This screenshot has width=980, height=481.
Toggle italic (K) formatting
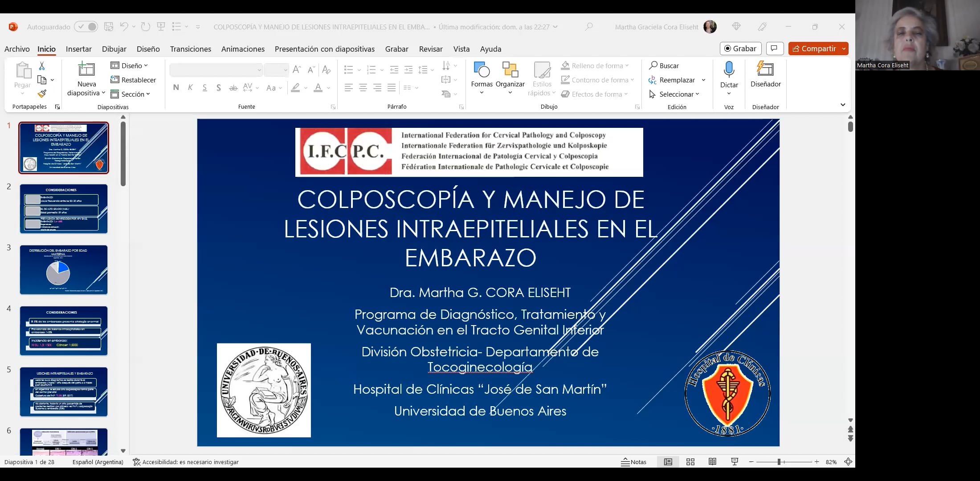click(190, 87)
